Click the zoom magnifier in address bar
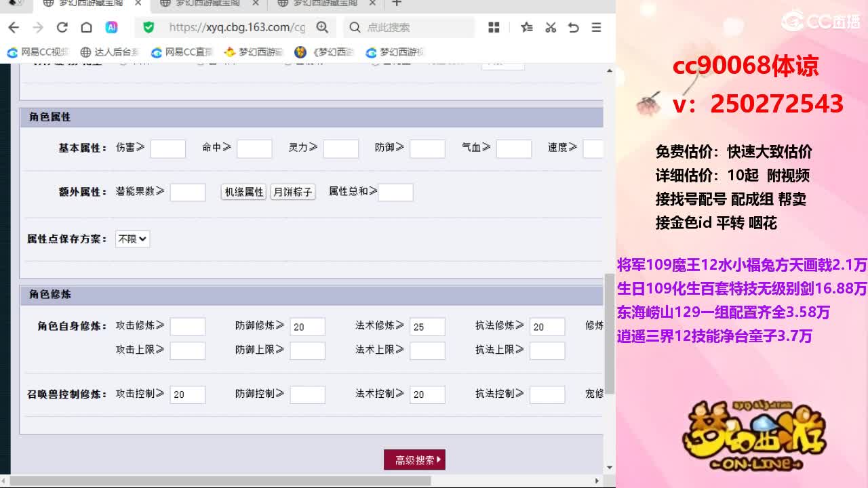 [322, 28]
